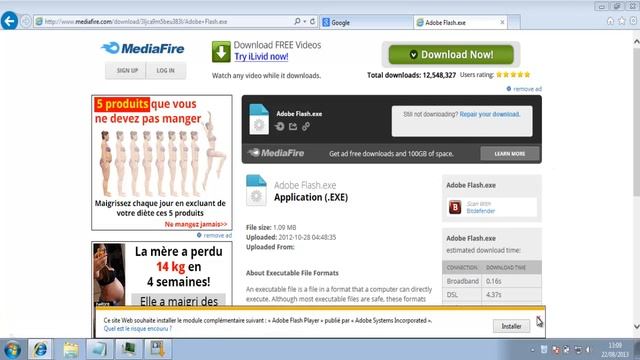Click the LEARN MORE button
This screenshot has width=640, height=360.
click(x=509, y=154)
